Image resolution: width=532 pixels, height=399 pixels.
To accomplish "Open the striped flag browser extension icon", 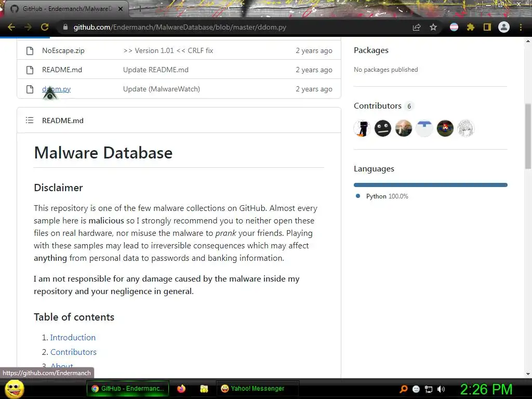I will tap(454, 27).
